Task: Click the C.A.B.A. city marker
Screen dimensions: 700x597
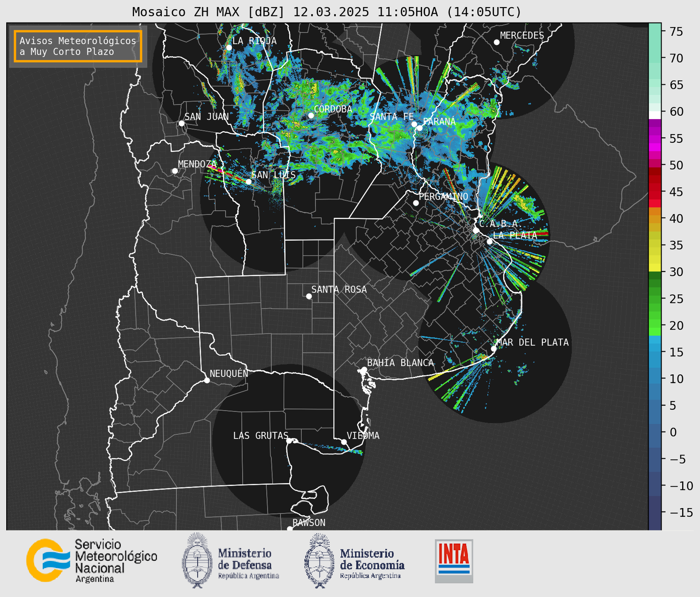Action: point(476,230)
